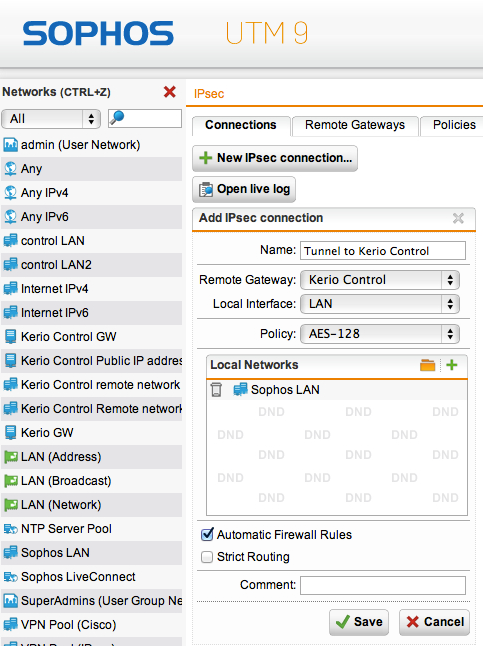Open the Policy dropdown showing AES-128
The height and width of the screenshot is (646, 483).
coord(380,334)
